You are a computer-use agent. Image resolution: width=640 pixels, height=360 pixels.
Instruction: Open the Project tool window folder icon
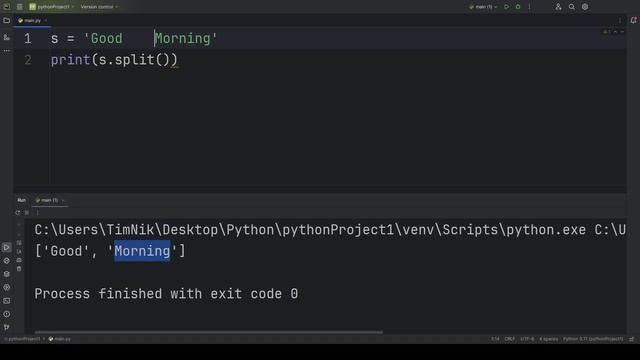7,20
